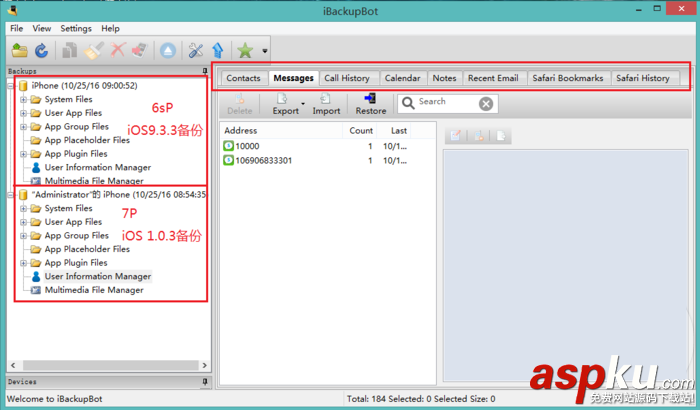Expand App Group Files under the 09:00:52 backup

click(24, 127)
